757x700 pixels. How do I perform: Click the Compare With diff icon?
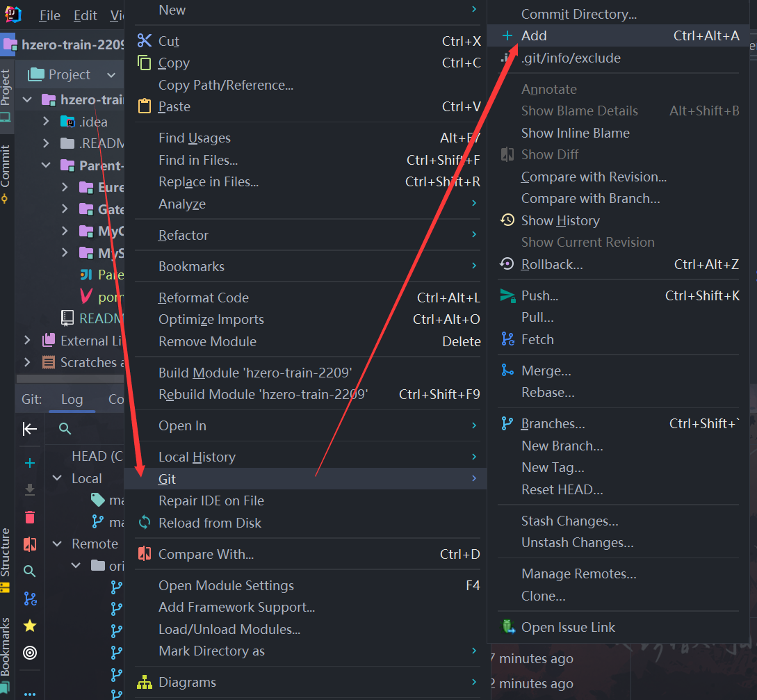(145, 554)
